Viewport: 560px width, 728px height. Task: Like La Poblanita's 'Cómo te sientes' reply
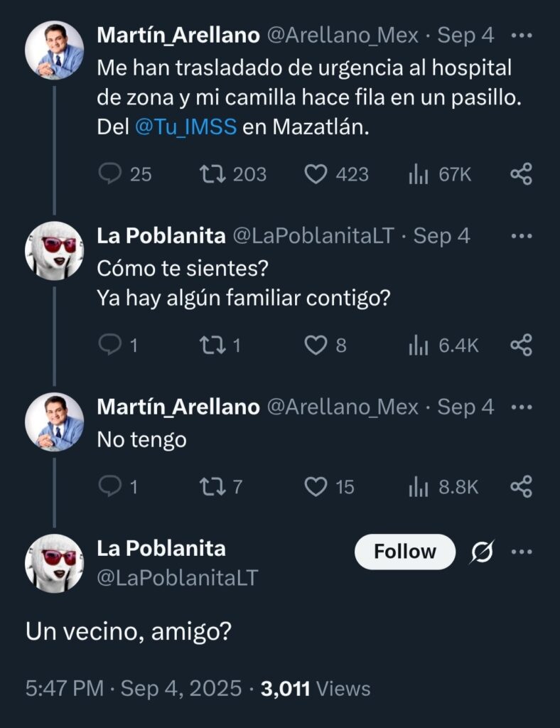(x=315, y=346)
